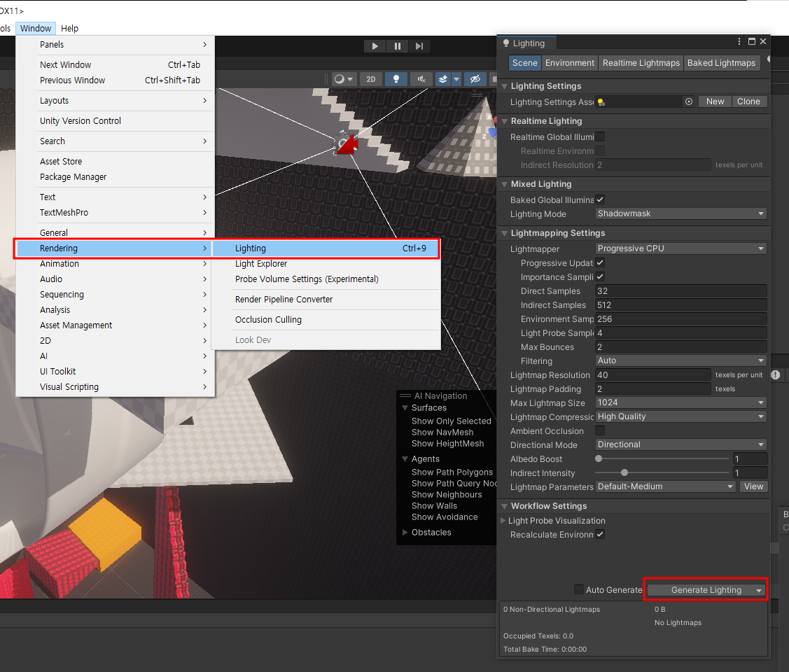Screen dimensions: 789x672
Task: Collapse Surfaces in AI Navigation overlay
Action: [x=405, y=408]
